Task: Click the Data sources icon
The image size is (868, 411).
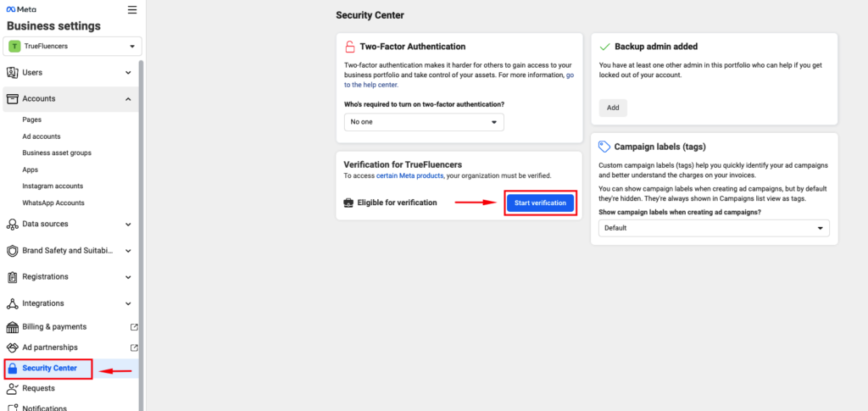Action: [x=12, y=224]
